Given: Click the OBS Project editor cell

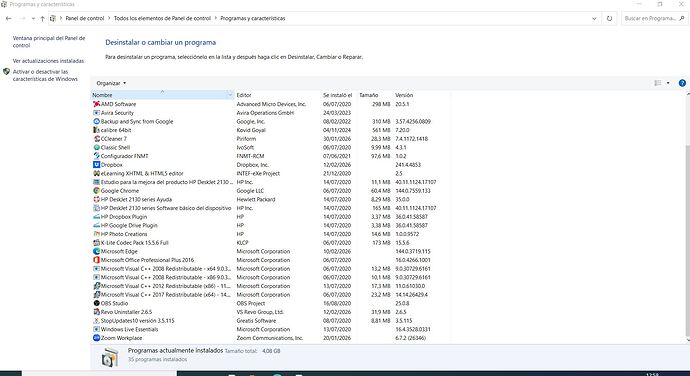Looking at the screenshot, I should coord(250,303).
